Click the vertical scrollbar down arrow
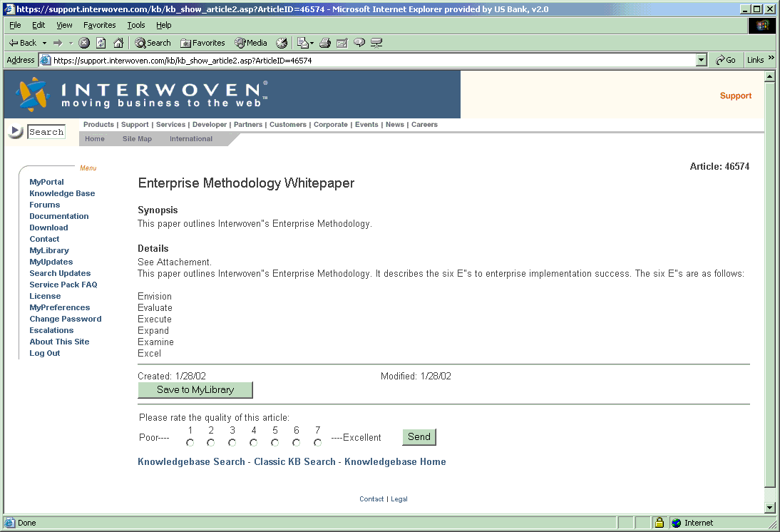 tap(769, 508)
